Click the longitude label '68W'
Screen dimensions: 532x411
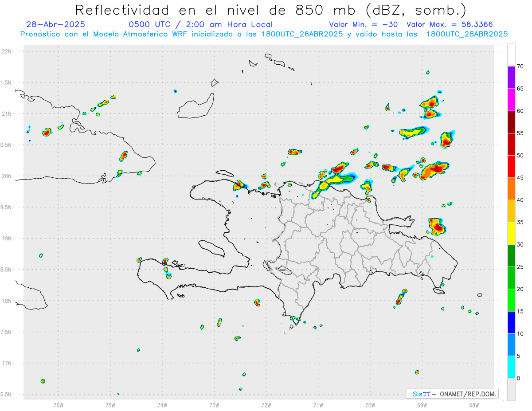474,404
